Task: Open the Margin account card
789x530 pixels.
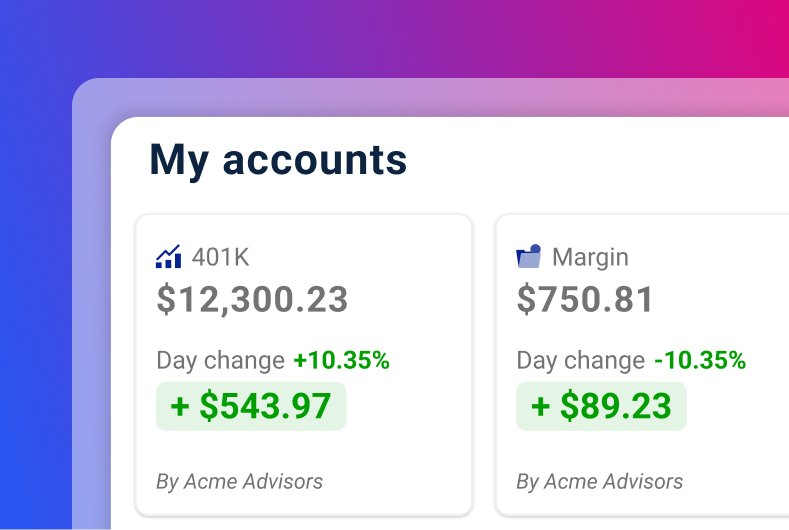Action: (642, 365)
